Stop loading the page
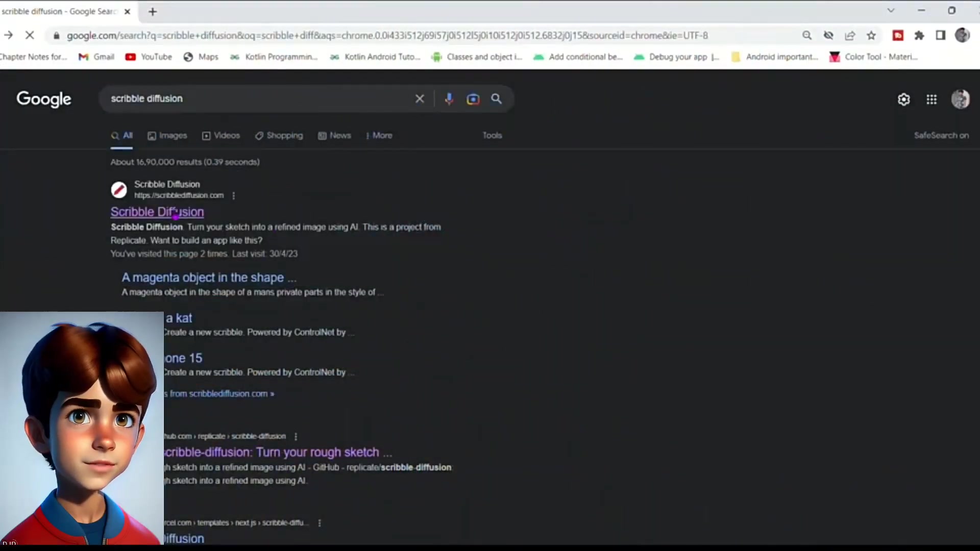Image resolution: width=980 pixels, height=551 pixels. 30,35
